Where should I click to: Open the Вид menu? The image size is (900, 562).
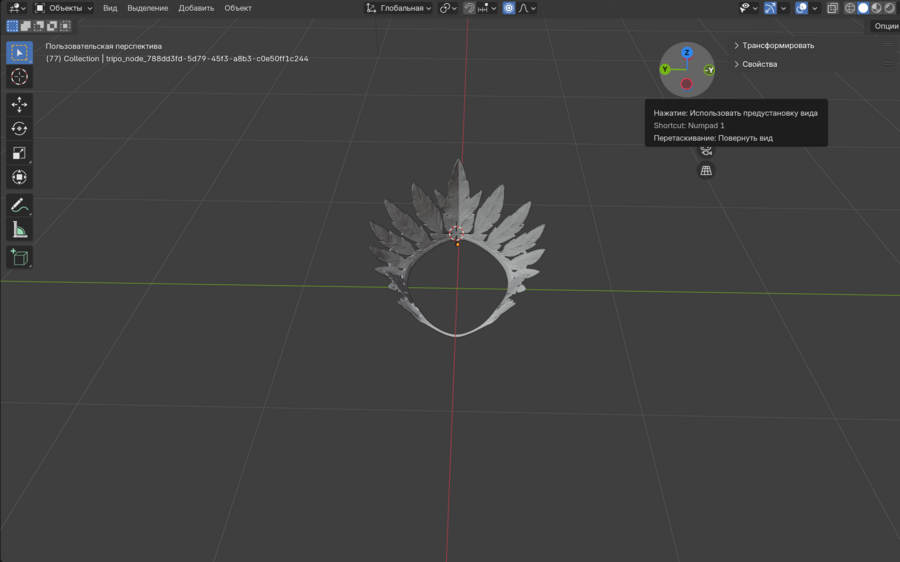coord(110,8)
